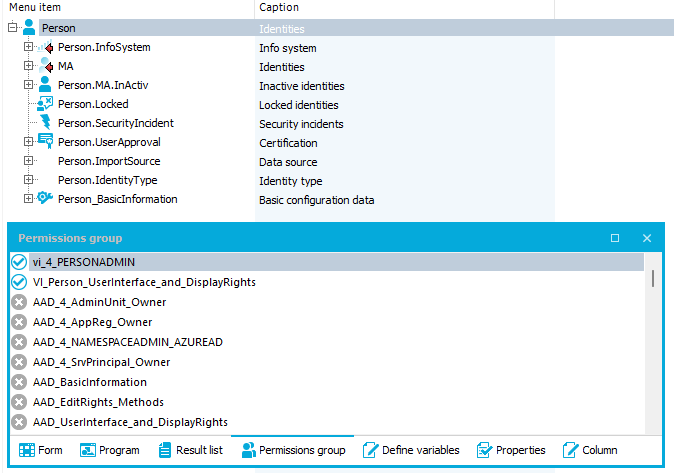Enable AAD_BasicInformation permission
The height and width of the screenshot is (473, 674).
[19, 382]
